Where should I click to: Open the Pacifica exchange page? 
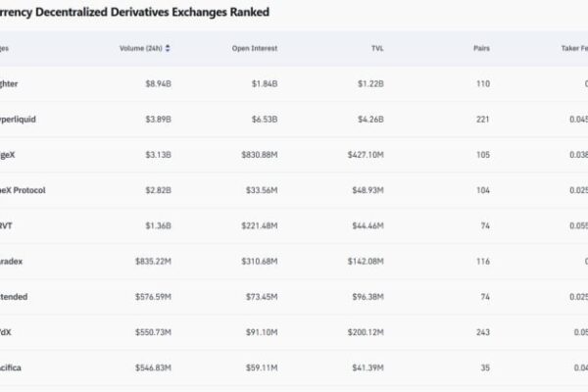(17, 367)
